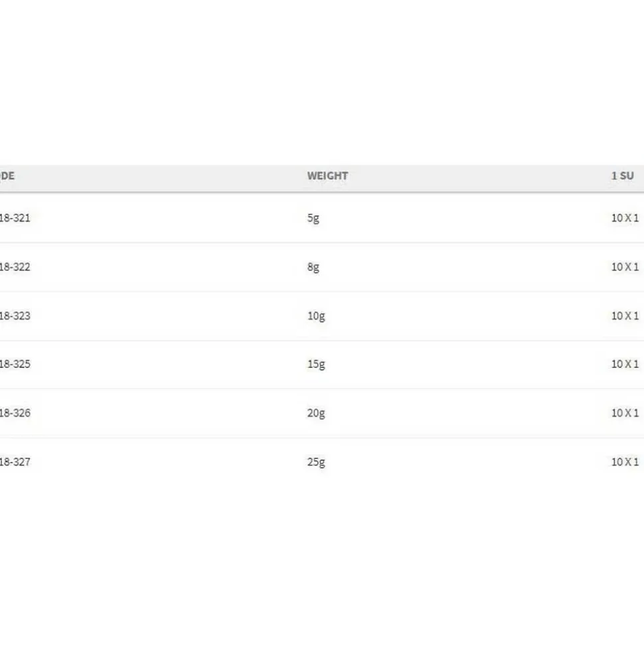The height and width of the screenshot is (645, 644).
Task: Select product code ending 18-323
Action: click(x=15, y=316)
